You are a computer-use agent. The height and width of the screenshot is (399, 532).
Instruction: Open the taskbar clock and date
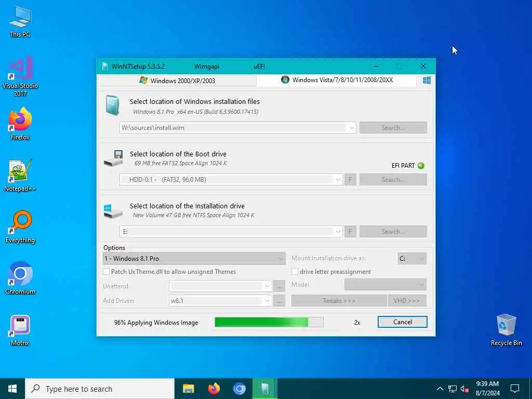click(487, 389)
